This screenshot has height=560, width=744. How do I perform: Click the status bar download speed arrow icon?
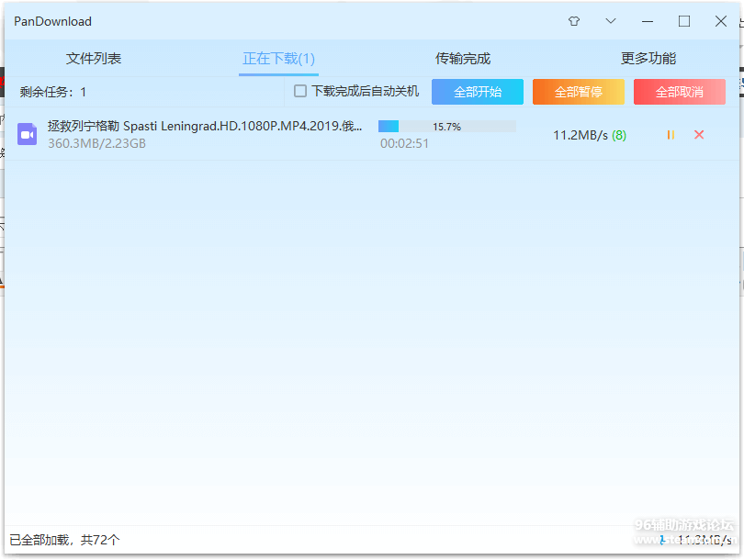click(662, 540)
